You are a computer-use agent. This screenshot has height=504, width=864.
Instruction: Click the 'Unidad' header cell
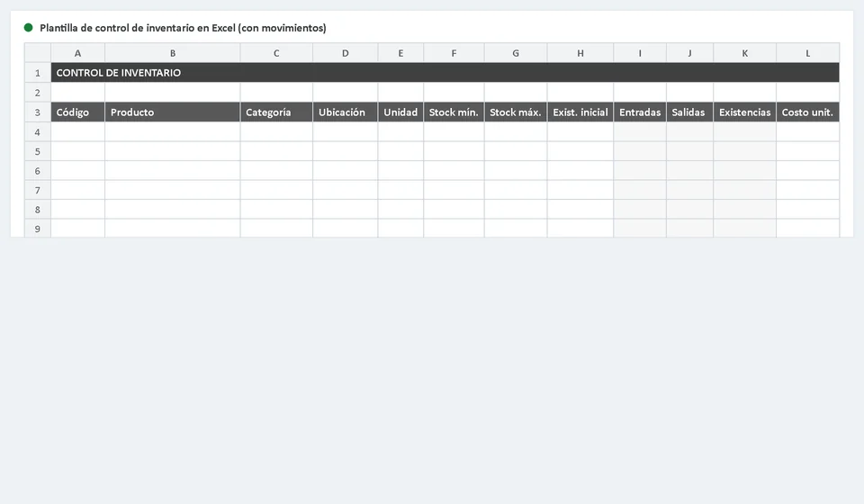click(x=400, y=112)
